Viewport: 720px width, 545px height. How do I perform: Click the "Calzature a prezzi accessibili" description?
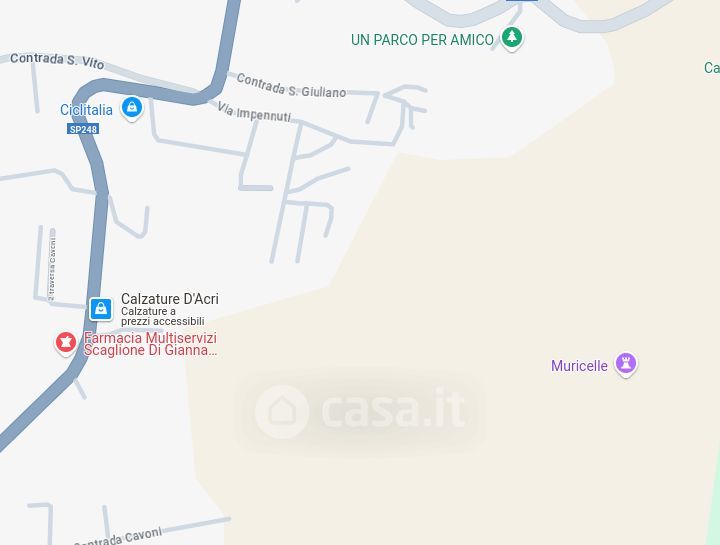click(x=163, y=316)
